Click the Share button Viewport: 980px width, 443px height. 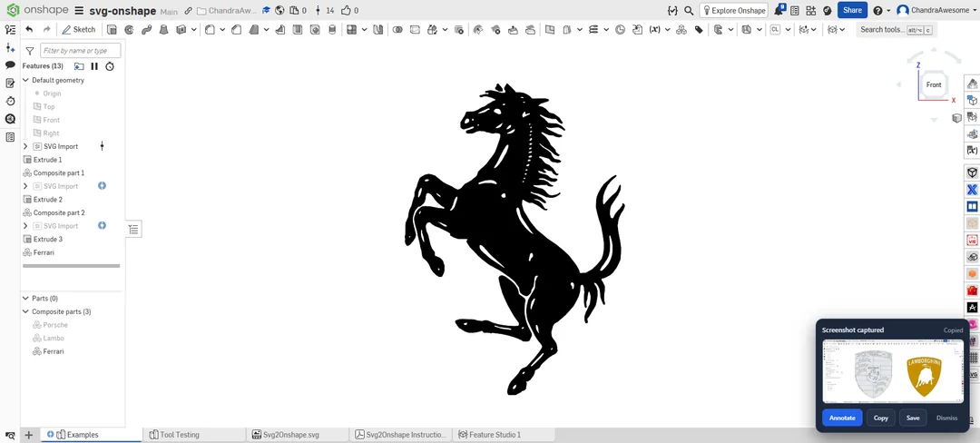852,10
